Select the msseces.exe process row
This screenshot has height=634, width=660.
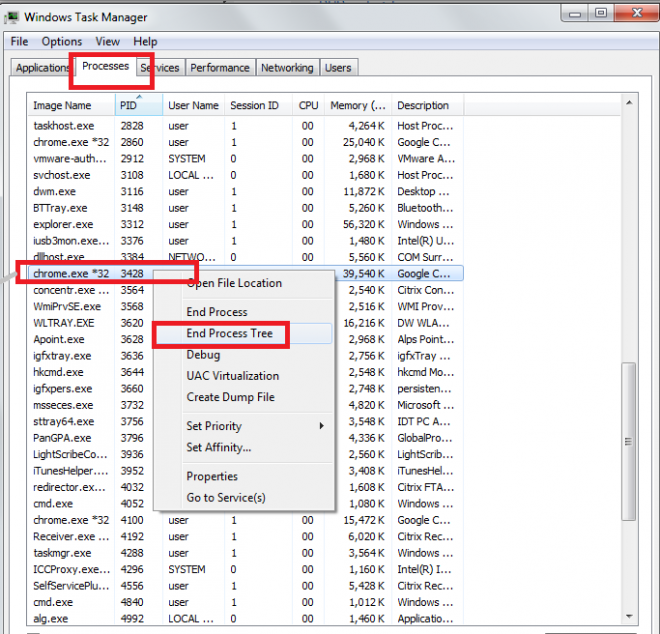(x=246, y=405)
